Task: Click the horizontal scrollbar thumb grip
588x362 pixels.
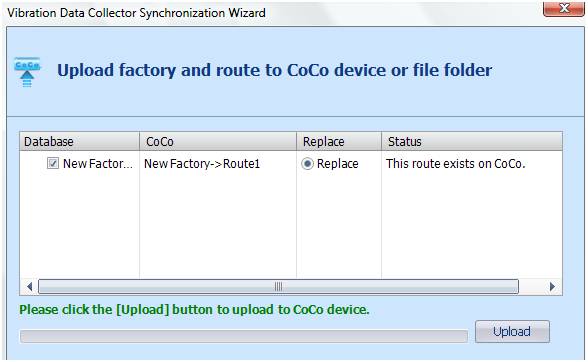Action: click(278, 287)
